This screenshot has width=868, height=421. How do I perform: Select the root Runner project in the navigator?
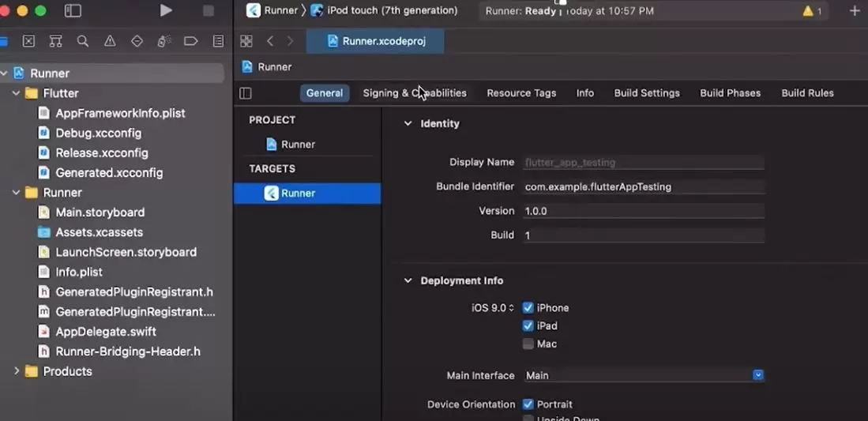[x=112, y=73]
